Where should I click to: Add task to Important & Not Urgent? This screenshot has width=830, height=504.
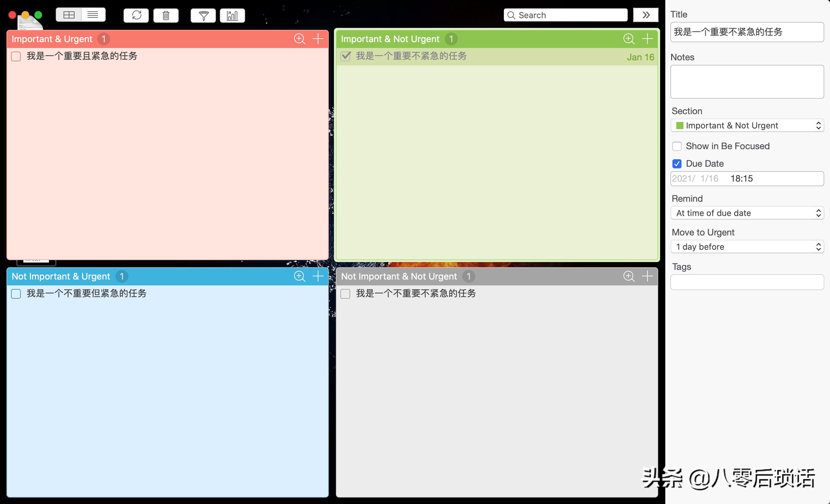[647, 39]
